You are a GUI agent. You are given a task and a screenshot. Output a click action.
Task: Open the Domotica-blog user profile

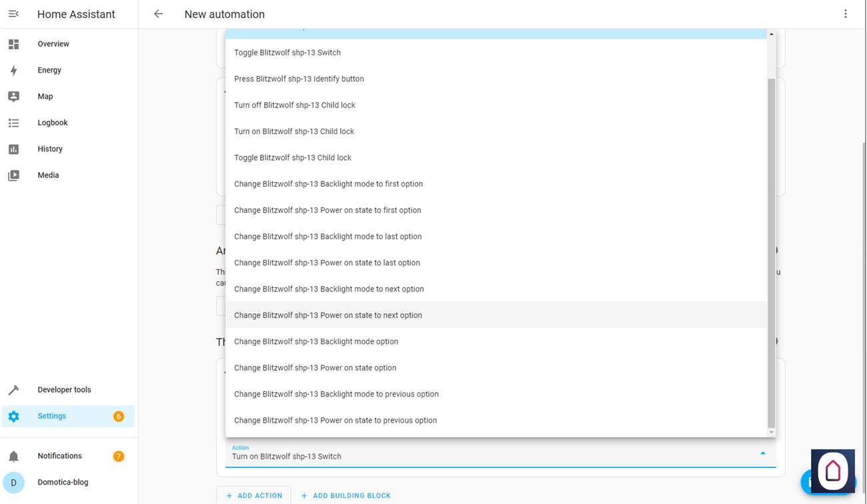coord(63,482)
